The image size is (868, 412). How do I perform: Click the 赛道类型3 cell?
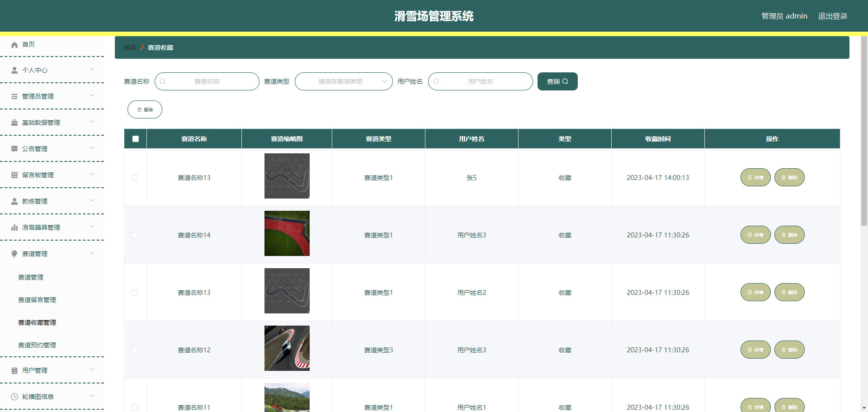[x=378, y=350]
